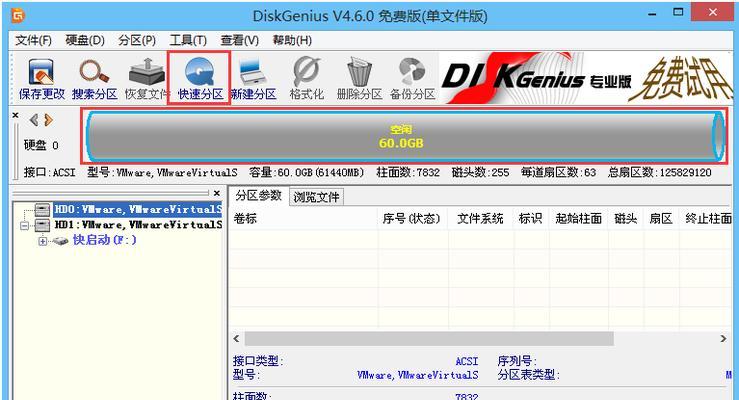Click the 保存更改 save changes toolbar icon
Image resolution: width=739 pixels, height=400 pixels.
tap(41, 79)
